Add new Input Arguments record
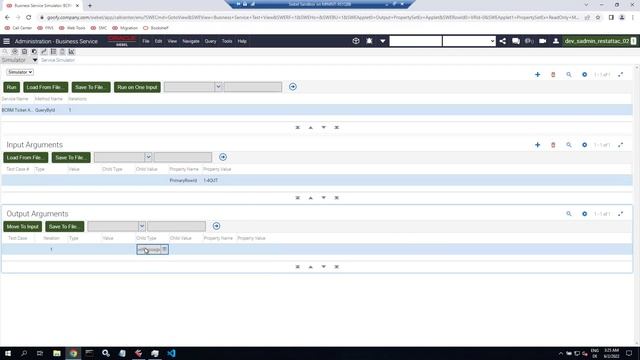Image resolution: width=640 pixels, height=360 pixels. point(538,145)
